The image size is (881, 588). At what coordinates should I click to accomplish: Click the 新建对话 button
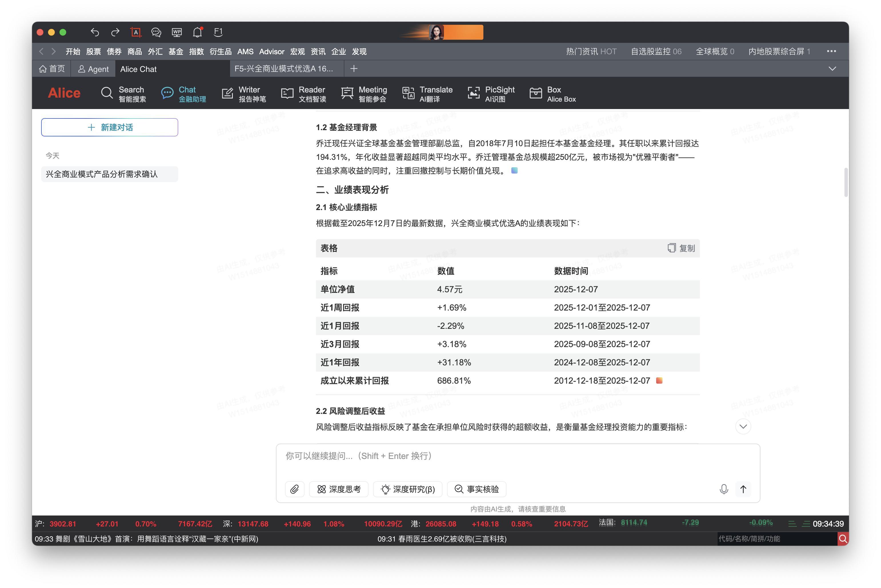coord(110,128)
